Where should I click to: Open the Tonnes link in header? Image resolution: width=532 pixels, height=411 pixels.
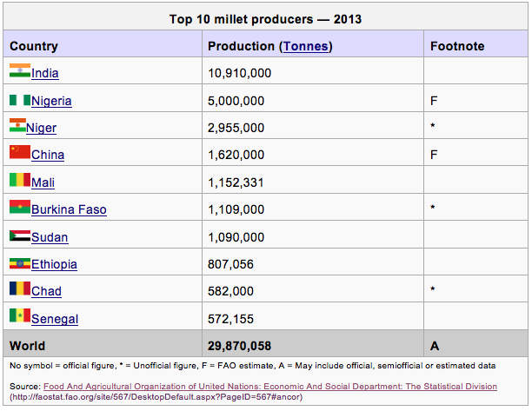[x=304, y=46]
